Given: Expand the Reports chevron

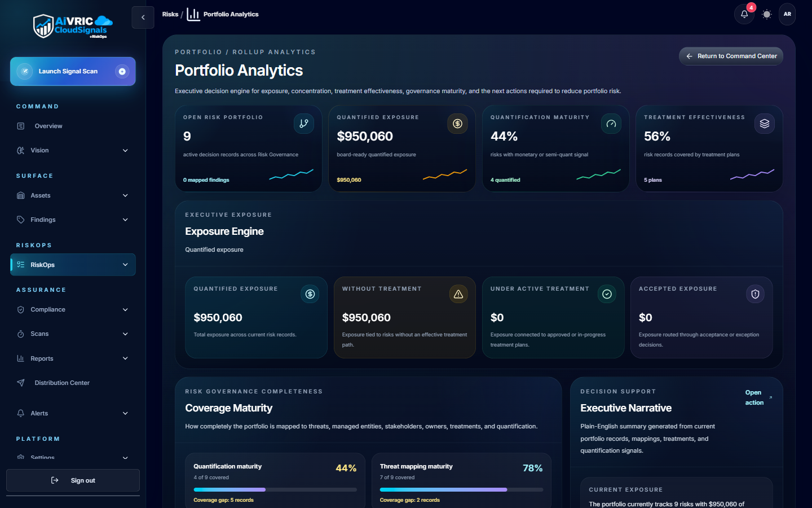Looking at the screenshot, I should pyautogui.click(x=125, y=358).
